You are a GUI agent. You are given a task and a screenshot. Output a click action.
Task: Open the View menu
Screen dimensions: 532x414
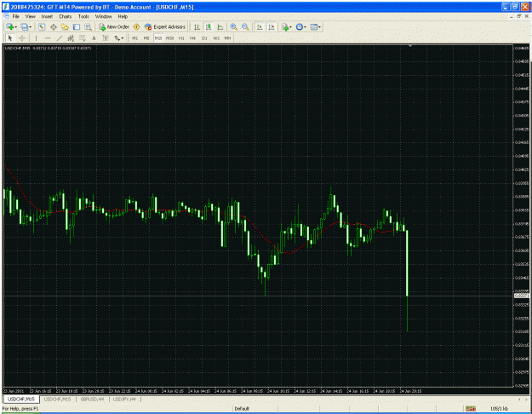pos(30,16)
